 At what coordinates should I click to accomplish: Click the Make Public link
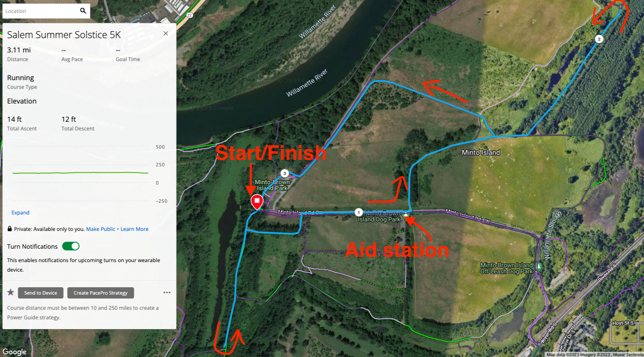100,229
